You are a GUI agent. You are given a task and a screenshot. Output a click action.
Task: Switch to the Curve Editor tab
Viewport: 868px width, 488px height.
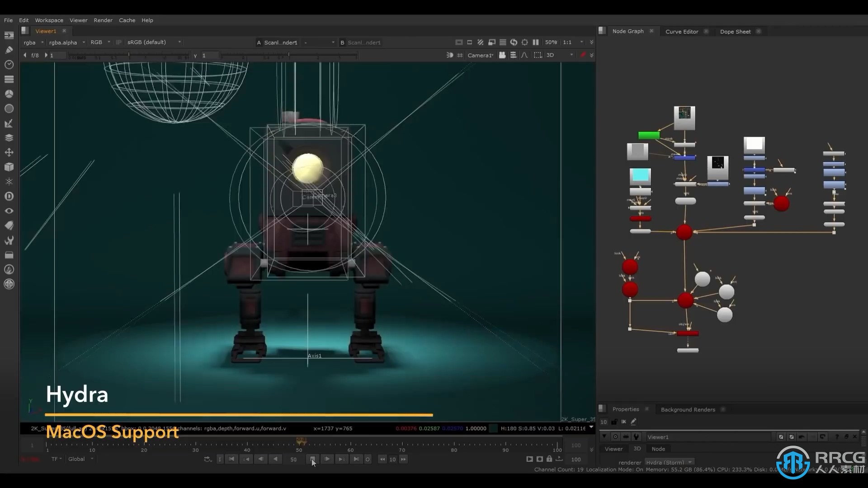[x=681, y=31]
